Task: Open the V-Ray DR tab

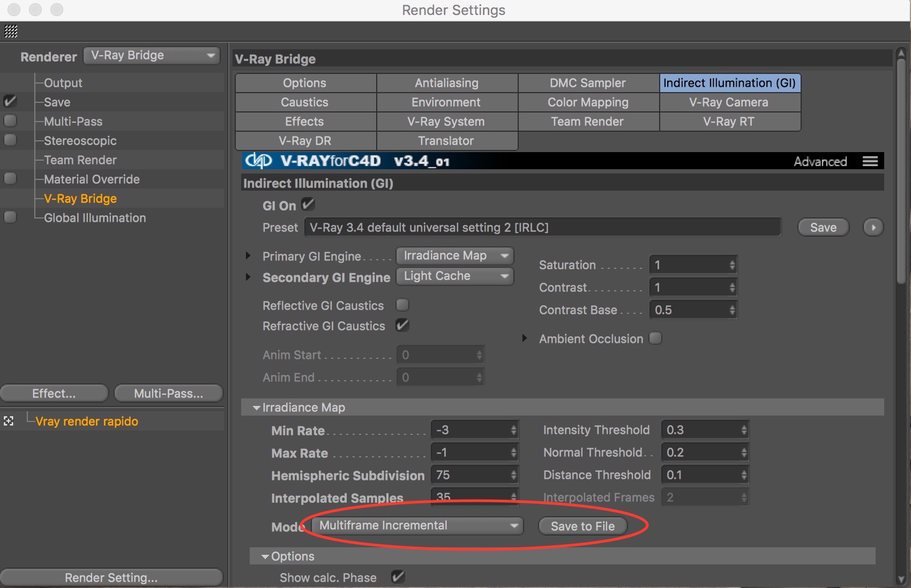Action: pyautogui.click(x=305, y=141)
